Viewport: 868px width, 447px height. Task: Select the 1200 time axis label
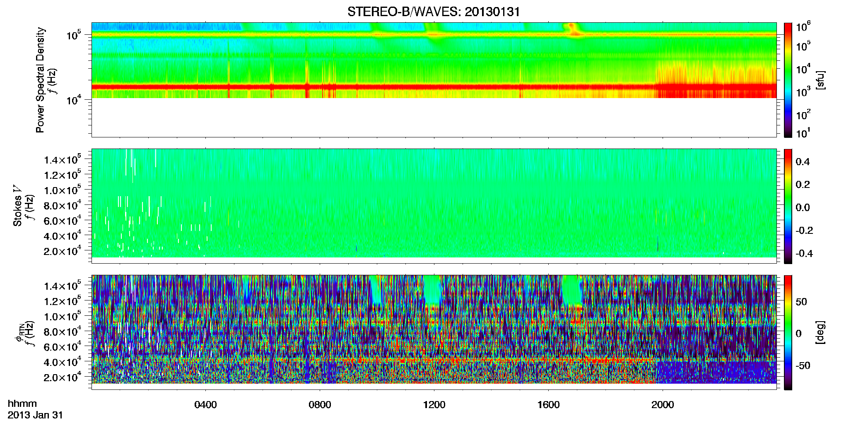[434, 405]
